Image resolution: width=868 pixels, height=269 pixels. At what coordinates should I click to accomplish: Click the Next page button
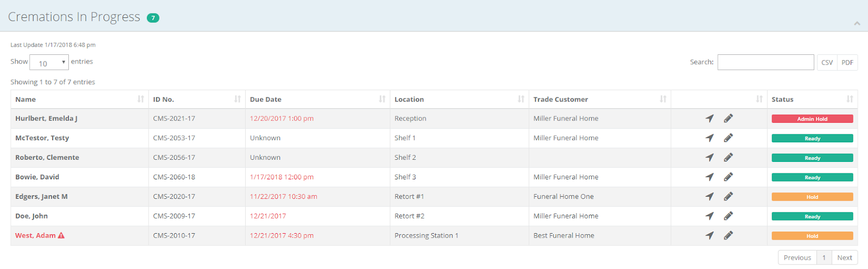click(x=844, y=258)
